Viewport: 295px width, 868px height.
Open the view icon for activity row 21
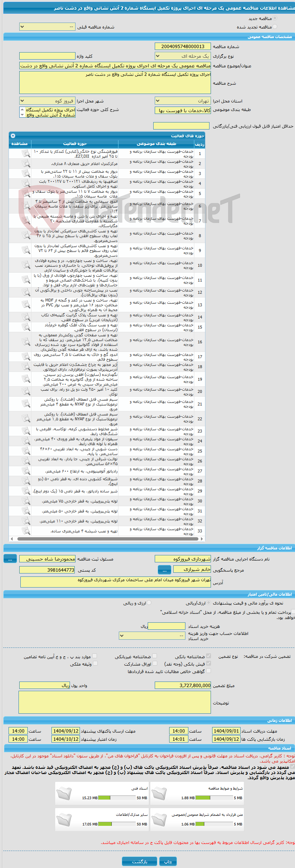point(26,404)
